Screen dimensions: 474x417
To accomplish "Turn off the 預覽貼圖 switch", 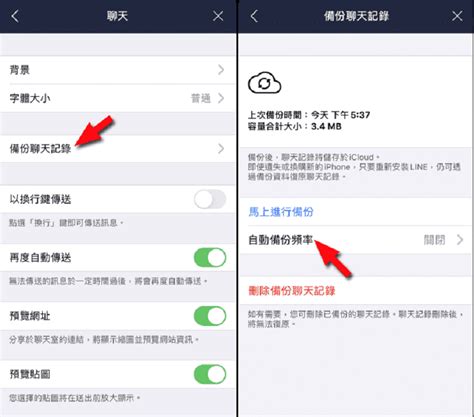I will point(210,374).
